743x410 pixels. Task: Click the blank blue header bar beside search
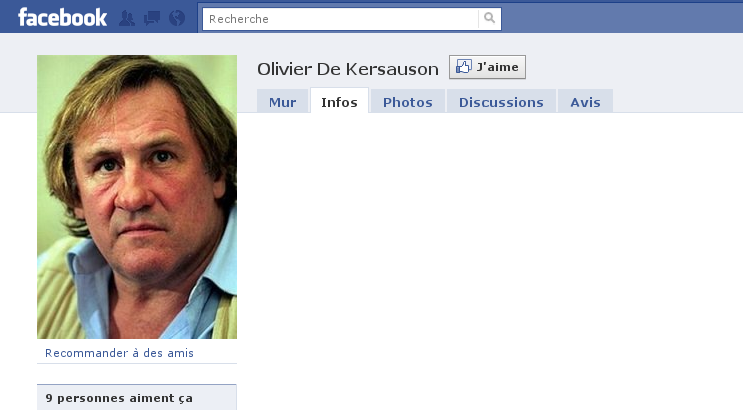point(622,18)
